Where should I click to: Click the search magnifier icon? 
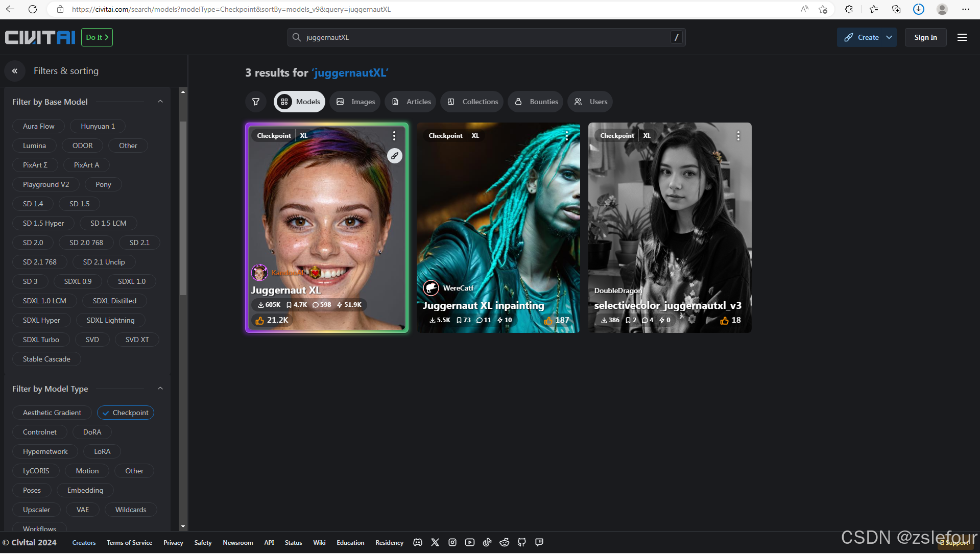(x=297, y=37)
